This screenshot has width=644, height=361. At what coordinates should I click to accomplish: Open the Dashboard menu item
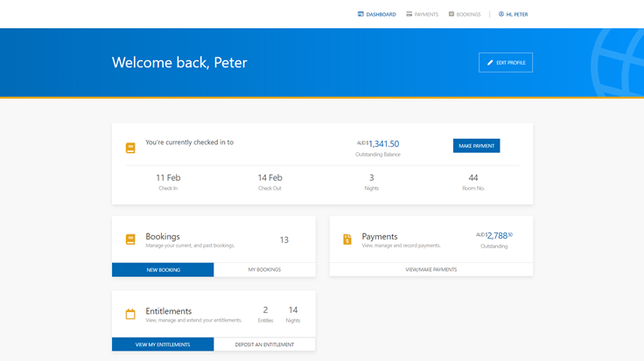click(x=381, y=15)
